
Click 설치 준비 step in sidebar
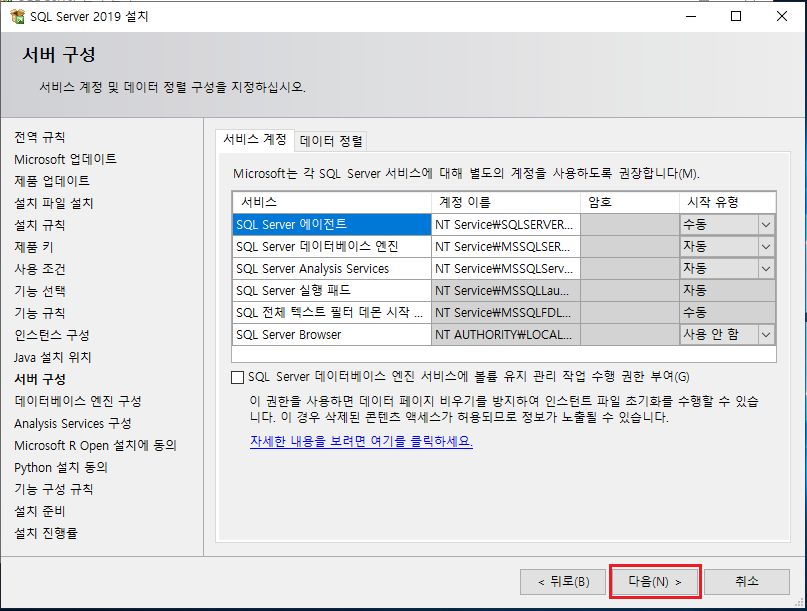coord(40,512)
